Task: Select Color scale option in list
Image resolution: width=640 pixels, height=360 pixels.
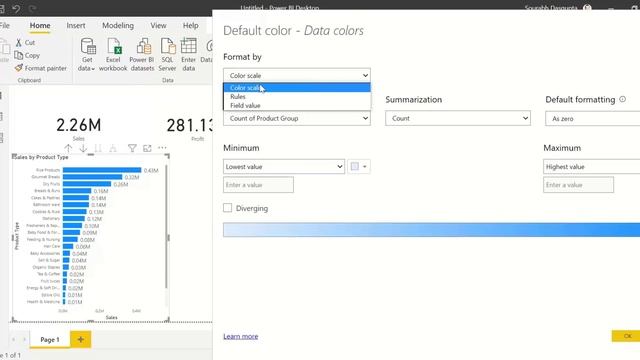Action: click(x=297, y=87)
